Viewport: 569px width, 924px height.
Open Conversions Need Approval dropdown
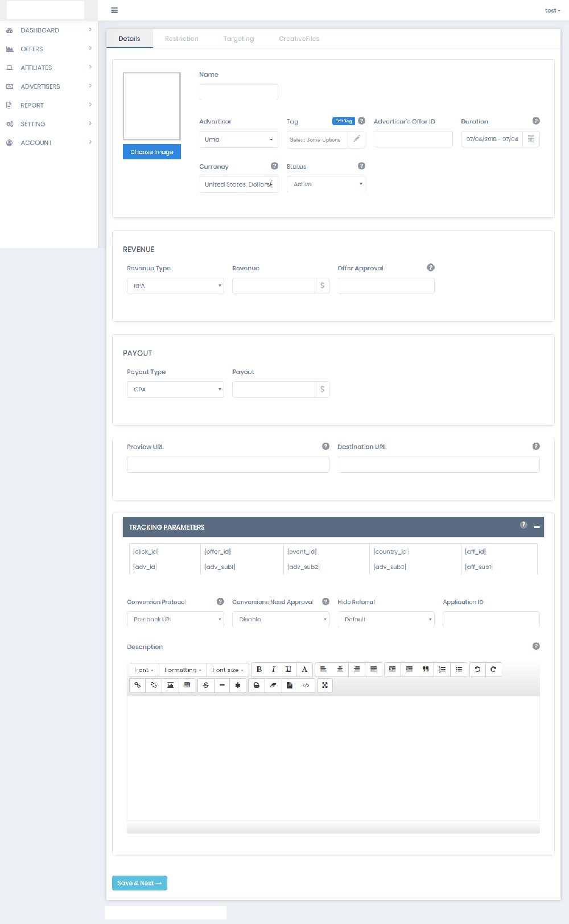(281, 619)
